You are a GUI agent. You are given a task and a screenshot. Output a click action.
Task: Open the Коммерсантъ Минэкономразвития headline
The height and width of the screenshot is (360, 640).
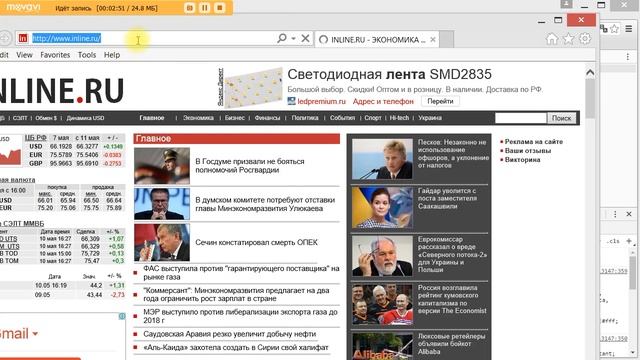click(236, 294)
